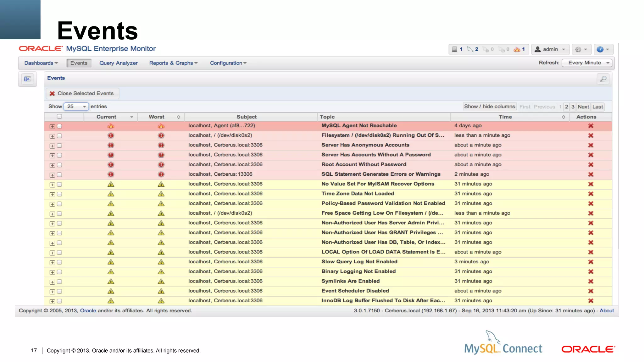
Task: Open the Oracle link in copyright footer
Action: (x=88, y=311)
